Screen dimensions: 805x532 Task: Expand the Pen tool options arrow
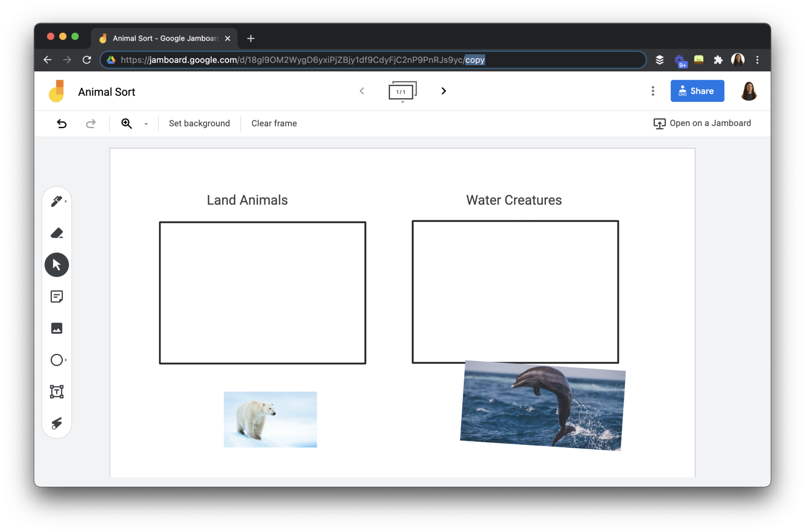tap(65, 201)
